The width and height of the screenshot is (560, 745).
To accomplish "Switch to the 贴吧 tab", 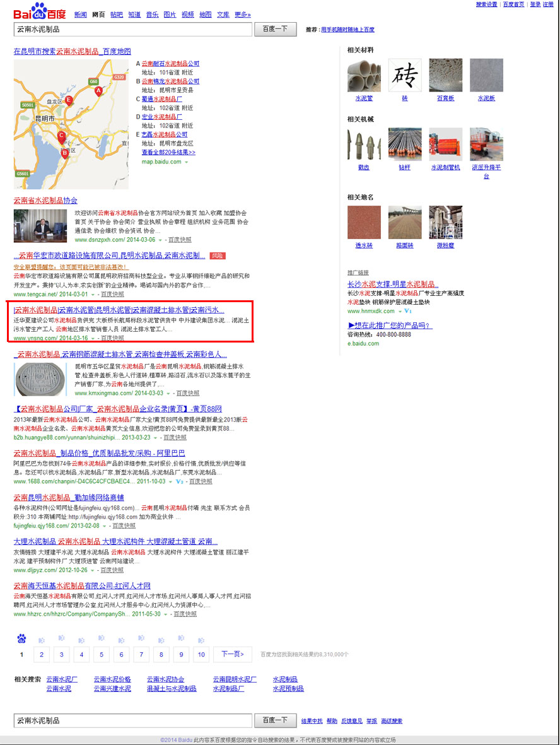I will (117, 15).
